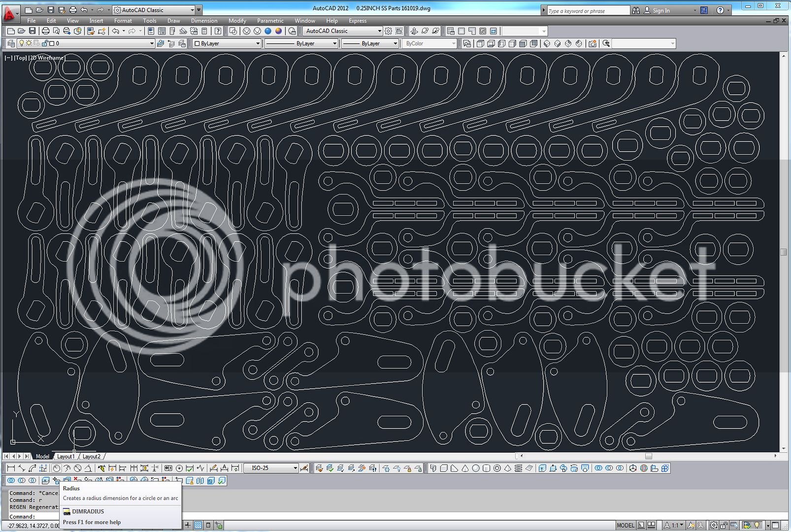The image size is (791, 532).
Task: Select the Aligned dimension tool
Action: [22, 468]
